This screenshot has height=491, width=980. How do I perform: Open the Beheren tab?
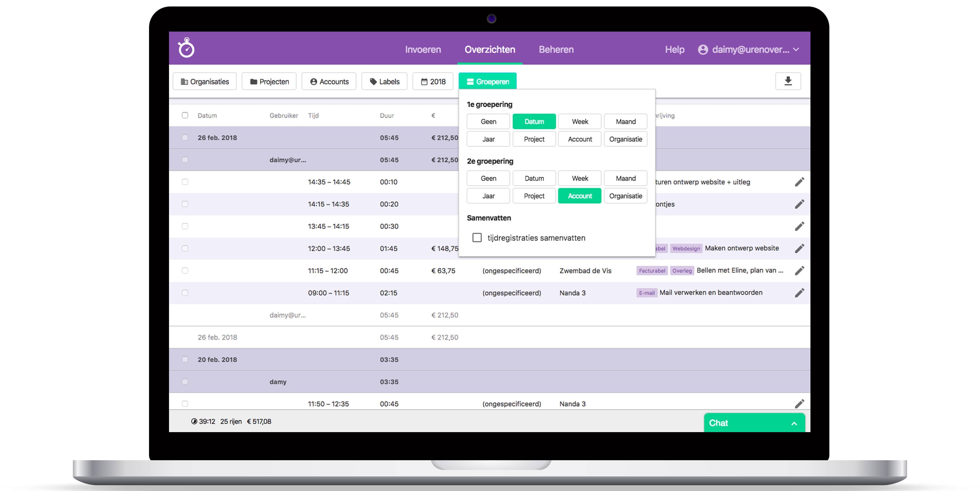[556, 49]
